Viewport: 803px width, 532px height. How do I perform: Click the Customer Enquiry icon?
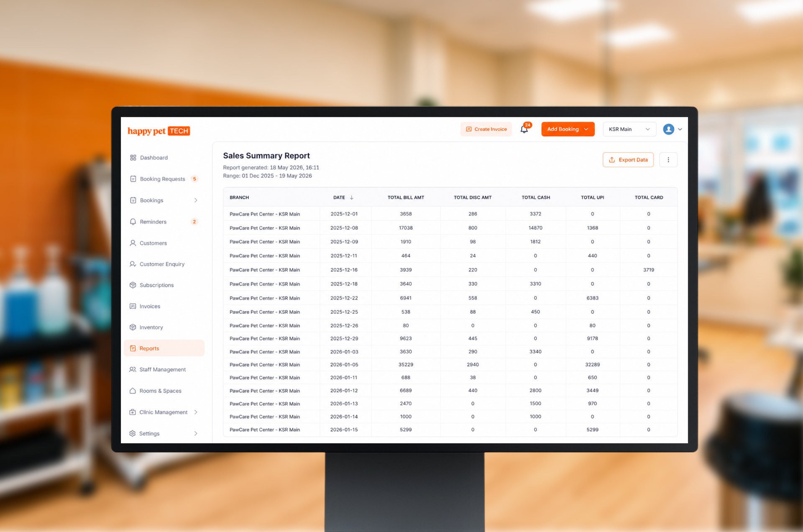[133, 264]
